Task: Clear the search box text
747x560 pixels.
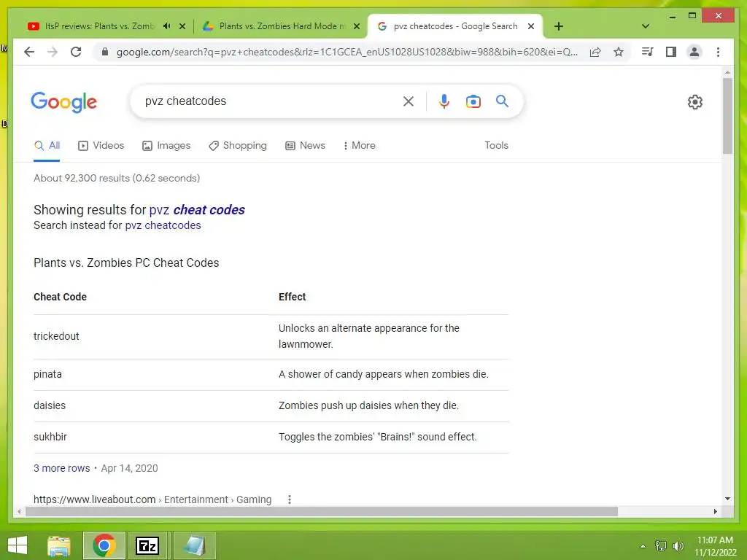Action: (409, 101)
